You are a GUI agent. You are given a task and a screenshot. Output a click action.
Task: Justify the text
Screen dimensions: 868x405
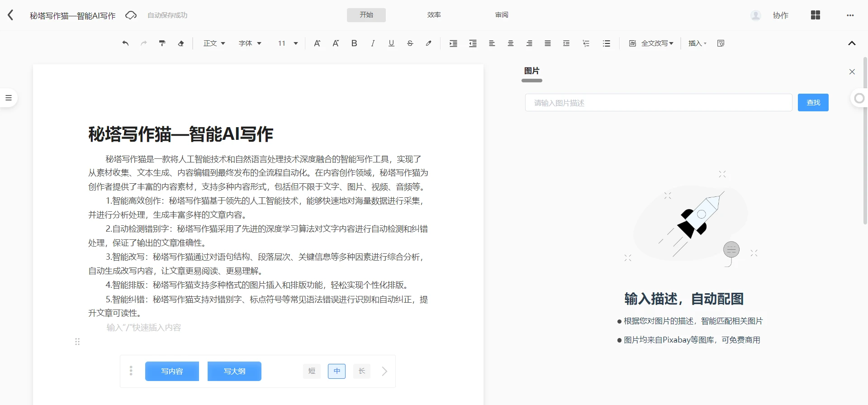pyautogui.click(x=548, y=43)
